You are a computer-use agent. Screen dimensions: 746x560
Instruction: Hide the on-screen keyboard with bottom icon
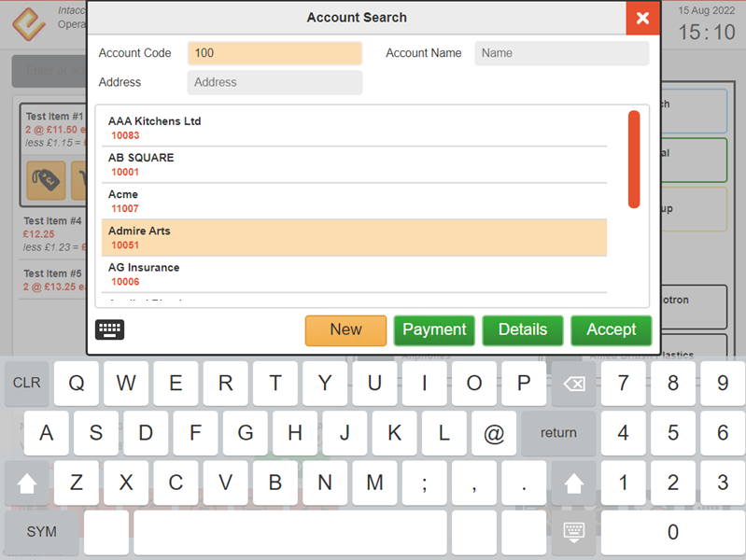click(573, 532)
